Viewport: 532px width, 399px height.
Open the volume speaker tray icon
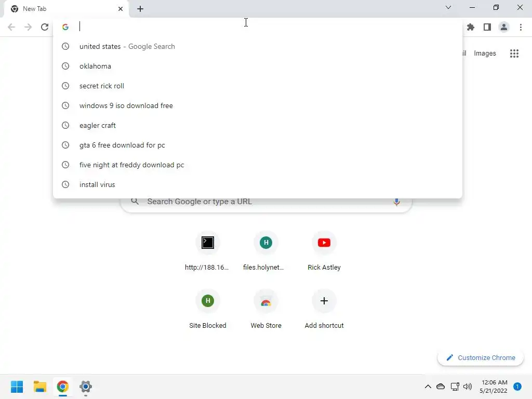tap(468, 387)
